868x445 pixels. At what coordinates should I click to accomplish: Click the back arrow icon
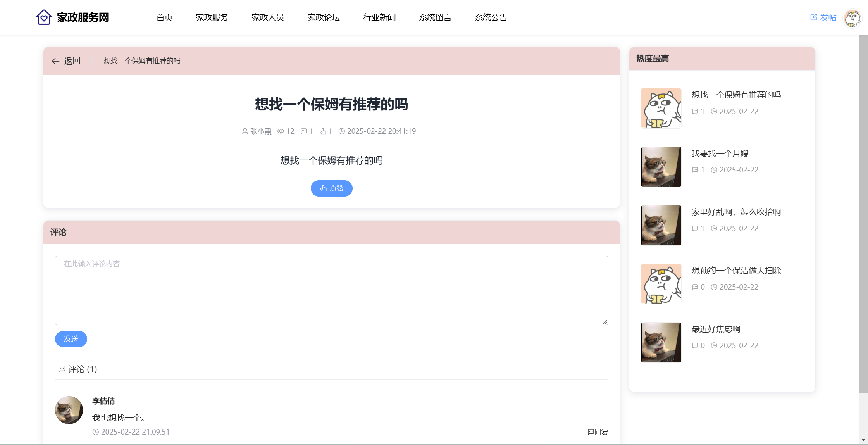[x=55, y=61]
